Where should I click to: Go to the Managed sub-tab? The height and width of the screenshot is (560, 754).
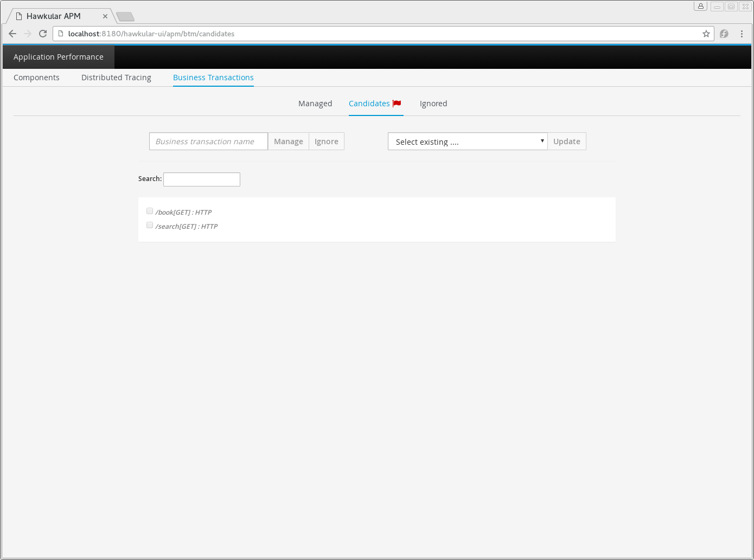click(315, 104)
